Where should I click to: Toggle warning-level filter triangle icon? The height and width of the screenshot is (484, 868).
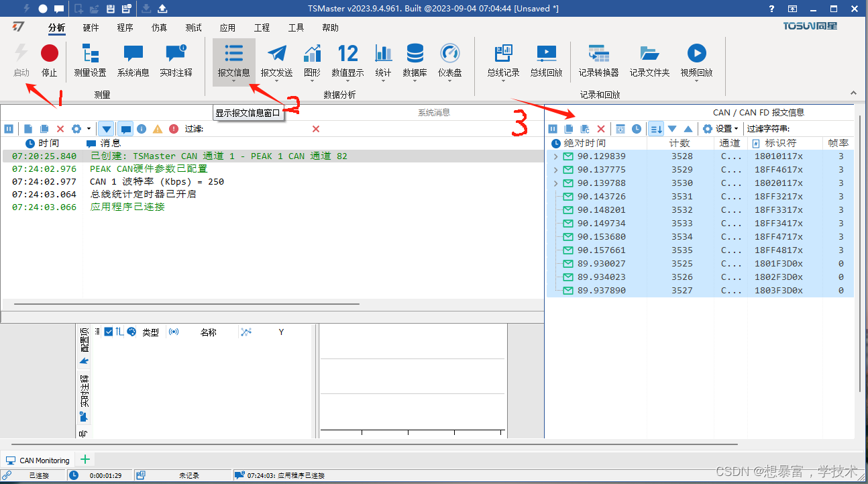[x=158, y=129]
